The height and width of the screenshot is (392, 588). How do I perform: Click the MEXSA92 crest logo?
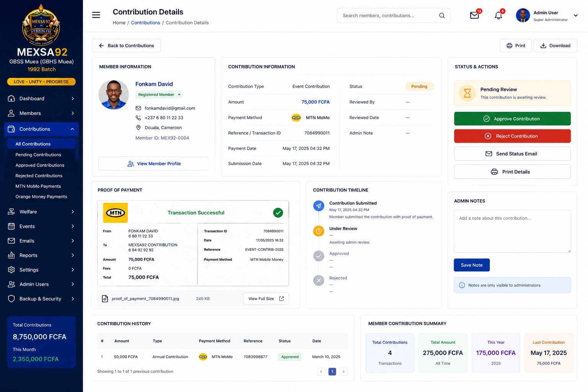(41, 25)
